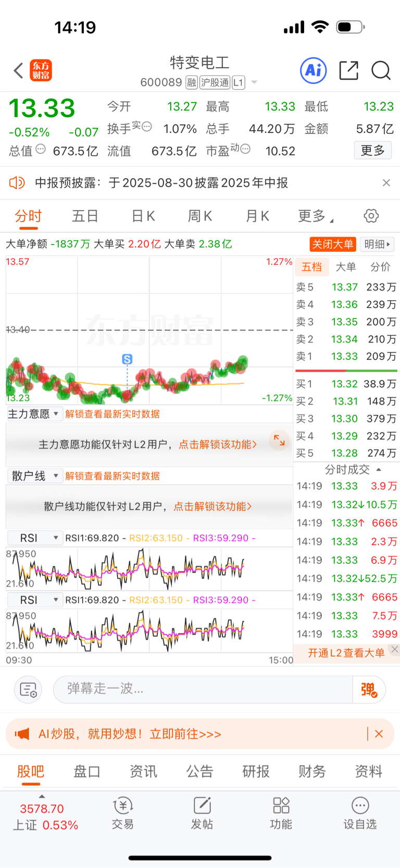Open the 资料 tab
The image size is (400, 868).
369,772
